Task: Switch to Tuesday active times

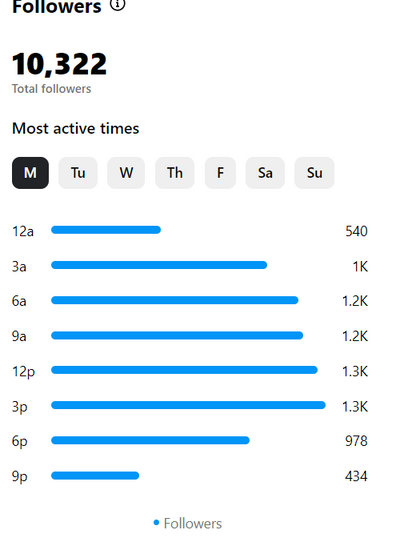Action: pos(78,173)
